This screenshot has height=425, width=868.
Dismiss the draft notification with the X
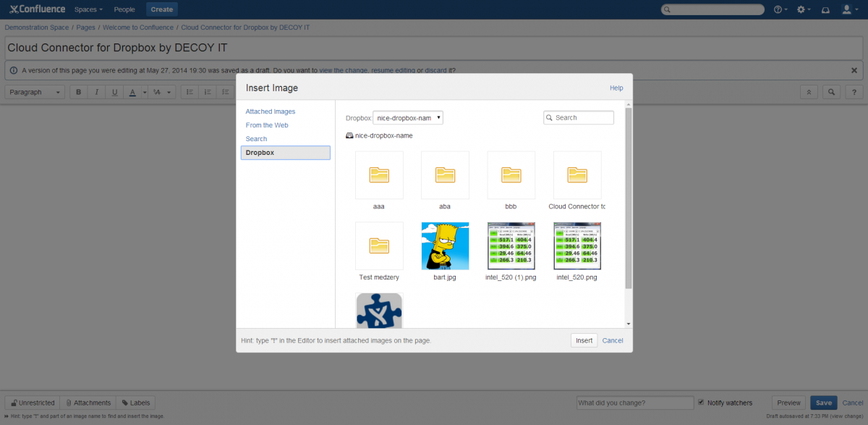pyautogui.click(x=854, y=70)
